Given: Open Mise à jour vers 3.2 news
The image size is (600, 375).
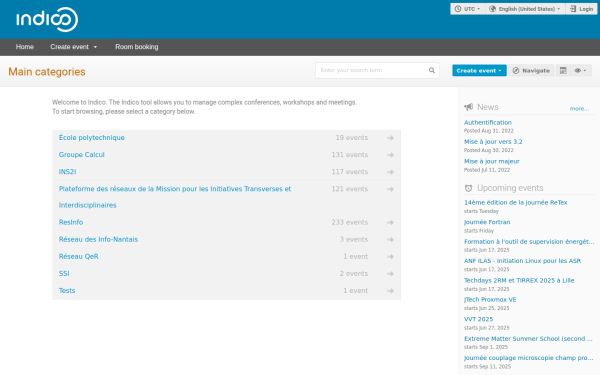Looking at the screenshot, I should (493, 142).
